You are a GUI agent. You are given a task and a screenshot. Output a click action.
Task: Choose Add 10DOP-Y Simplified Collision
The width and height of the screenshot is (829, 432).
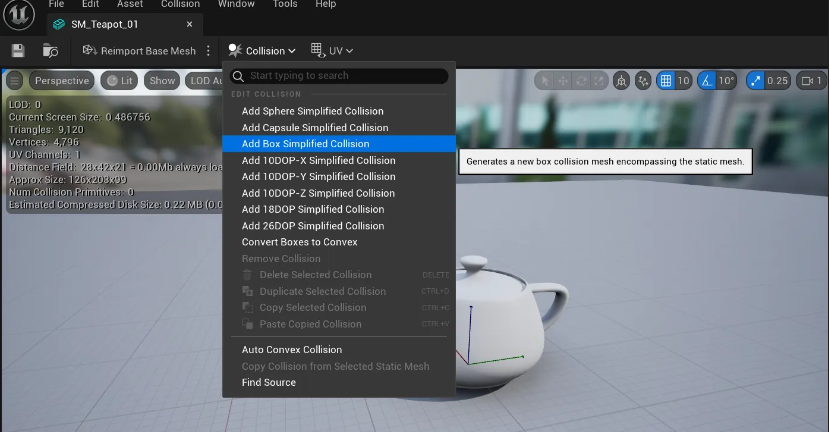pyautogui.click(x=339, y=177)
